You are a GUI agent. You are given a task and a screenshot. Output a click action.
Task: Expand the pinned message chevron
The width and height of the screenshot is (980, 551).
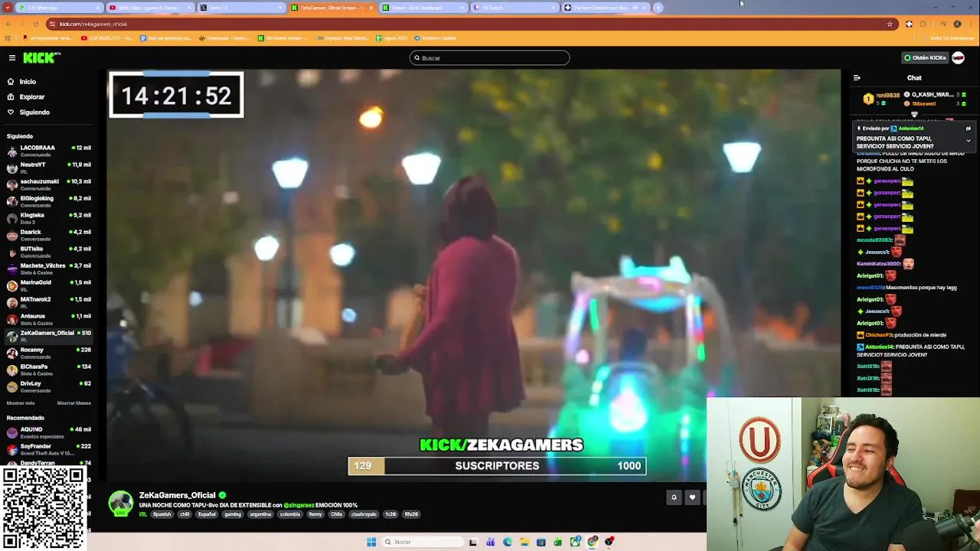click(968, 141)
